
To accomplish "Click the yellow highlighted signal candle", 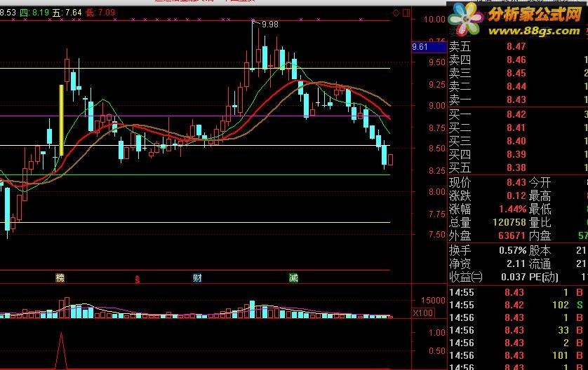I will tap(61, 121).
